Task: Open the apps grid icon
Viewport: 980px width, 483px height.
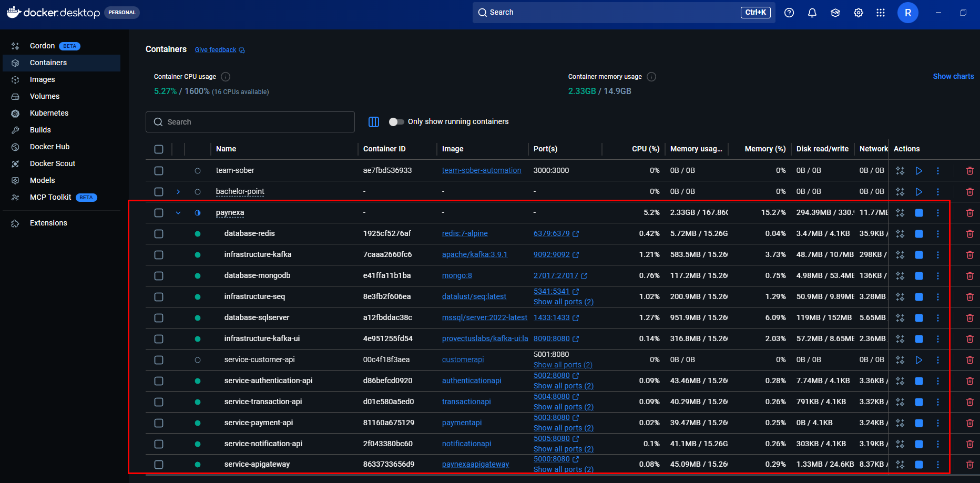Action: click(880, 13)
